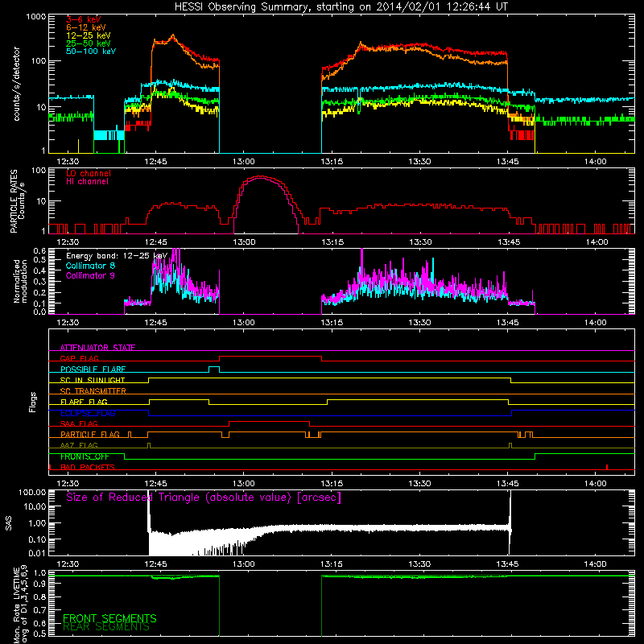The height and width of the screenshot is (644, 644).
Task: Select the BAD PACKETS flag label
Action: click(88, 467)
